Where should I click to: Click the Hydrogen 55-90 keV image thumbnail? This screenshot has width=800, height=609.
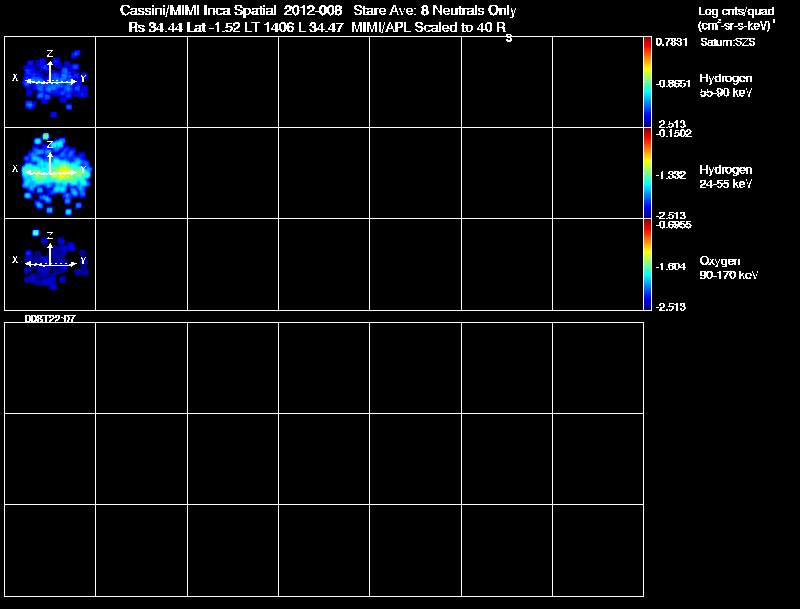(x=50, y=82)
